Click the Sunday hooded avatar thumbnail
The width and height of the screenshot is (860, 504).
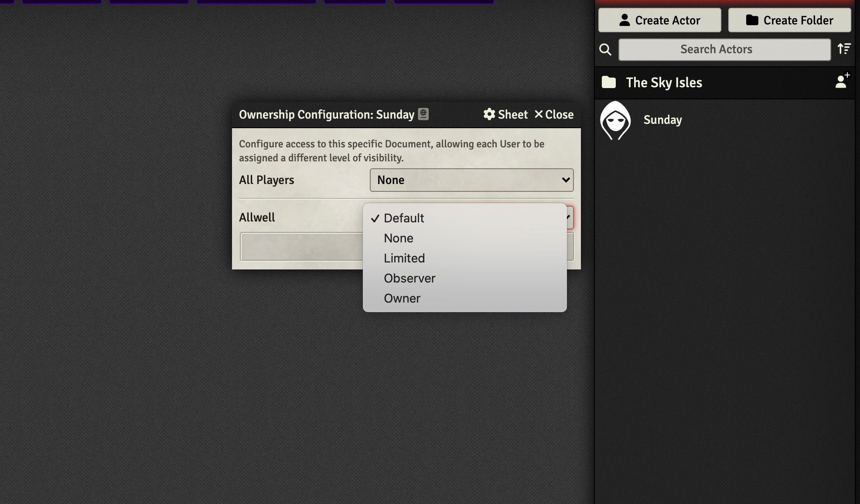(x=615, y=120)
